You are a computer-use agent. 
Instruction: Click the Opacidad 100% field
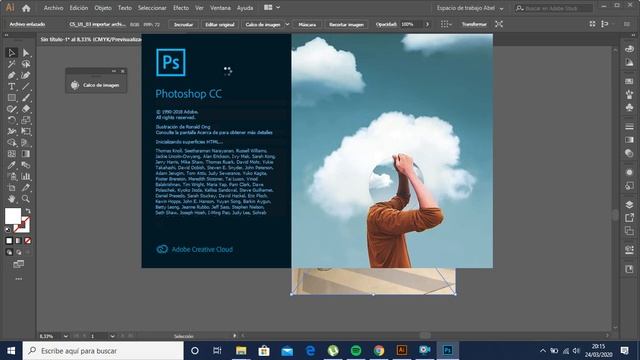pyautogui.click(x=412, y=24)
